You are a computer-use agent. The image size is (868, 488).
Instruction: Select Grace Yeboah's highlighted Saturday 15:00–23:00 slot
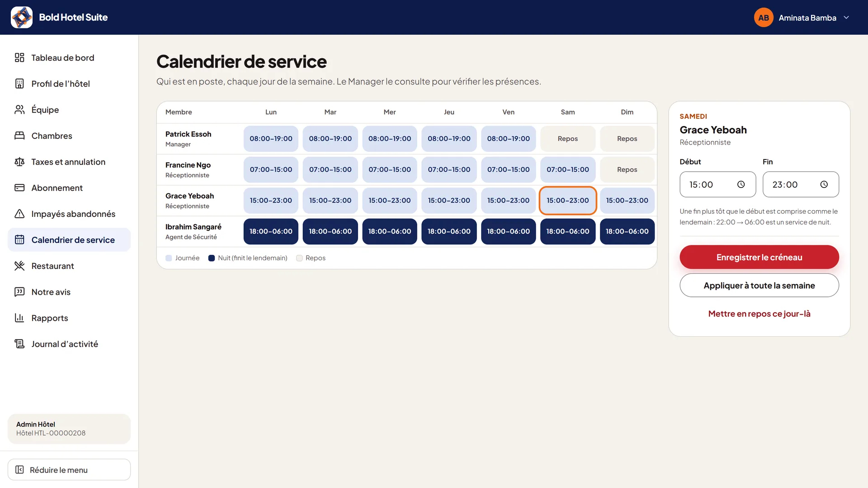tap(568, 200)
